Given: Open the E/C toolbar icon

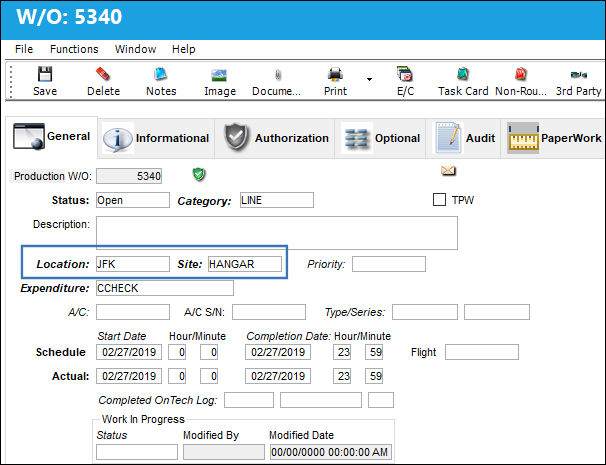Looking at the screenshot, I should click(405, 74).
